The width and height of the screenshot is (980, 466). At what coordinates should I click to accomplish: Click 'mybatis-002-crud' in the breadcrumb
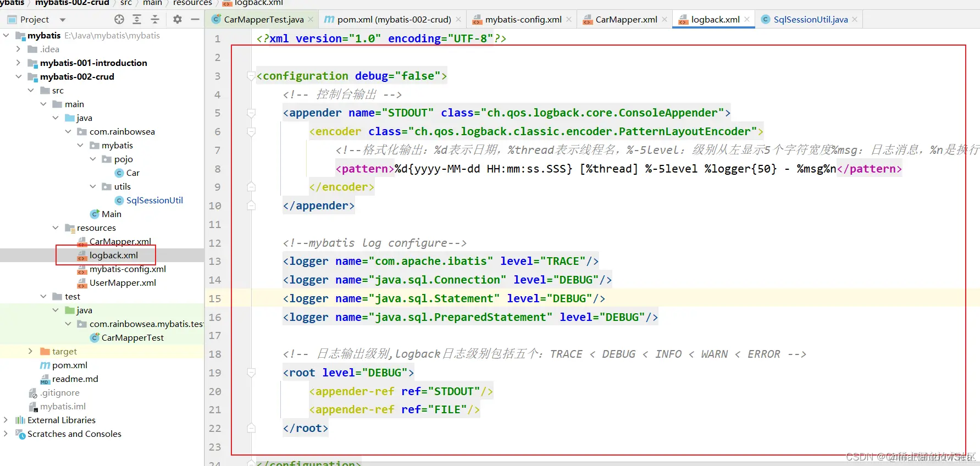tap(72, 3)
